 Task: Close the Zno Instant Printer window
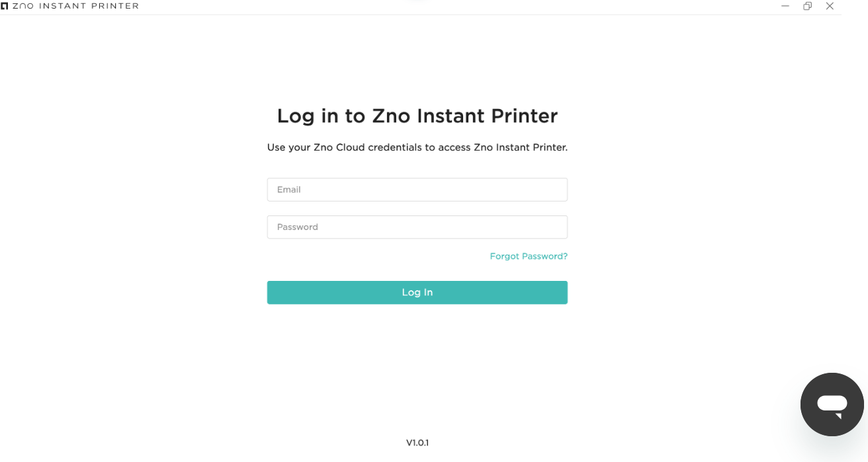tap(830, 6)
